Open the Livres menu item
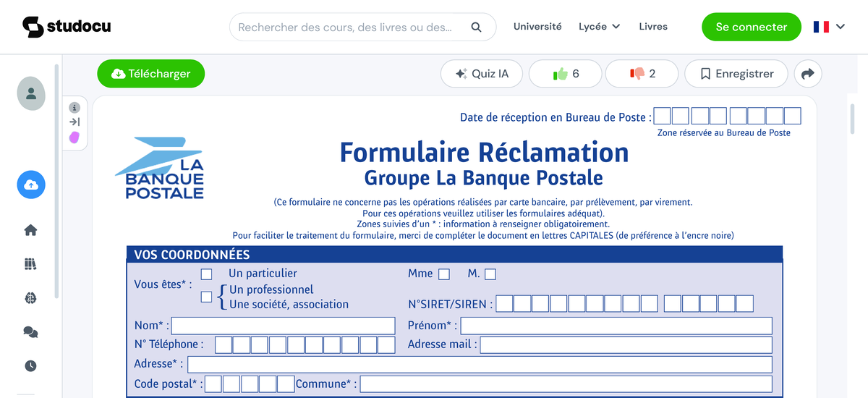Screen dimensions: 868x398 tap(653, 26)
